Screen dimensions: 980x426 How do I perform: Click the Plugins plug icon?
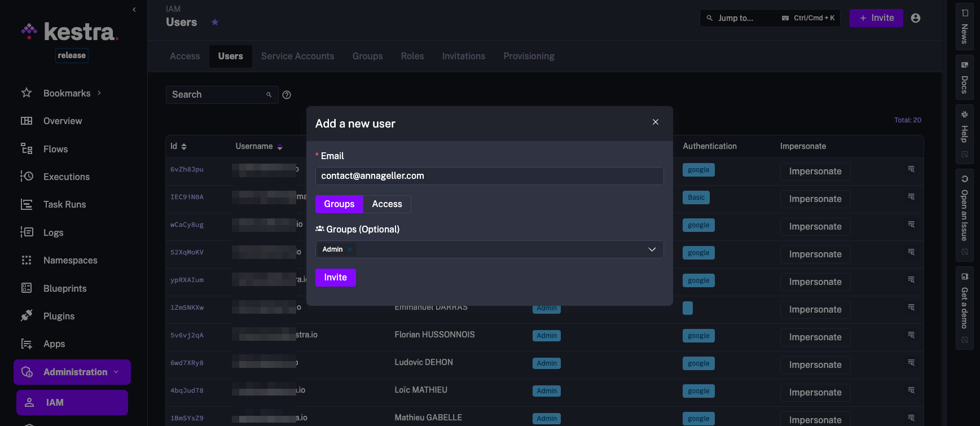tap(27, 316)
